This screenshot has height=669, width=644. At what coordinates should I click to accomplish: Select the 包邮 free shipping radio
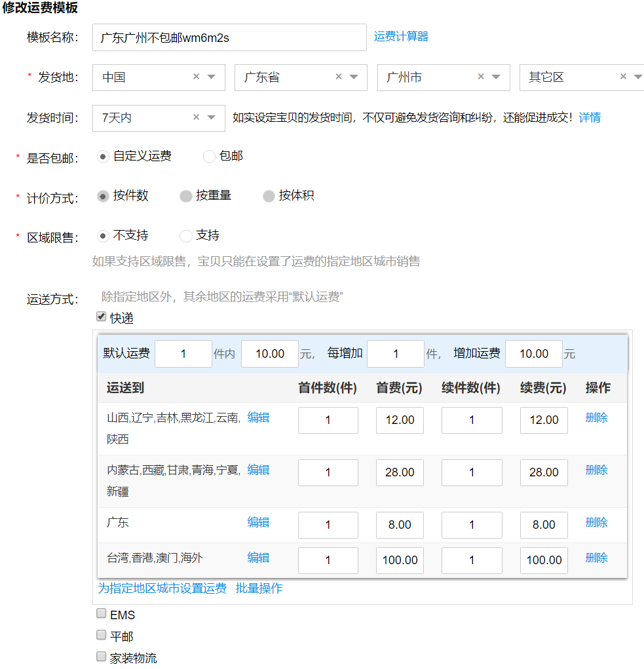[x=209, y=157]
